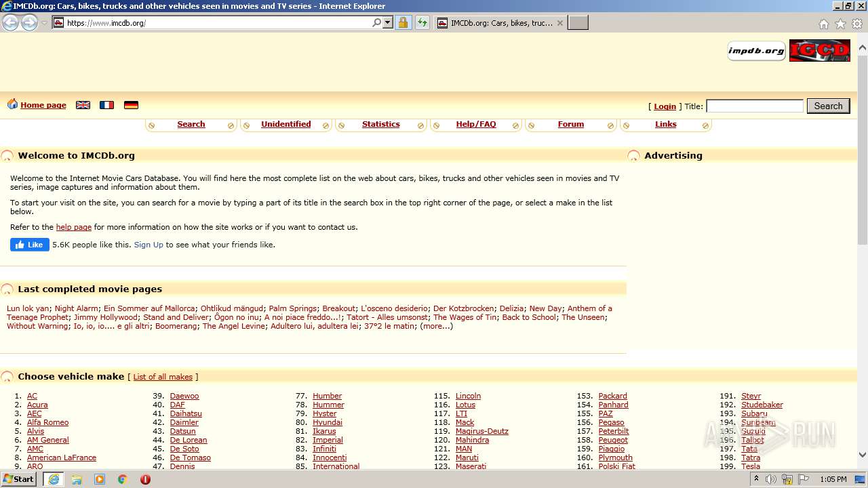This screenshot has width=868, height=488.
Task: Select the De Lorean make
Action: 189,440
